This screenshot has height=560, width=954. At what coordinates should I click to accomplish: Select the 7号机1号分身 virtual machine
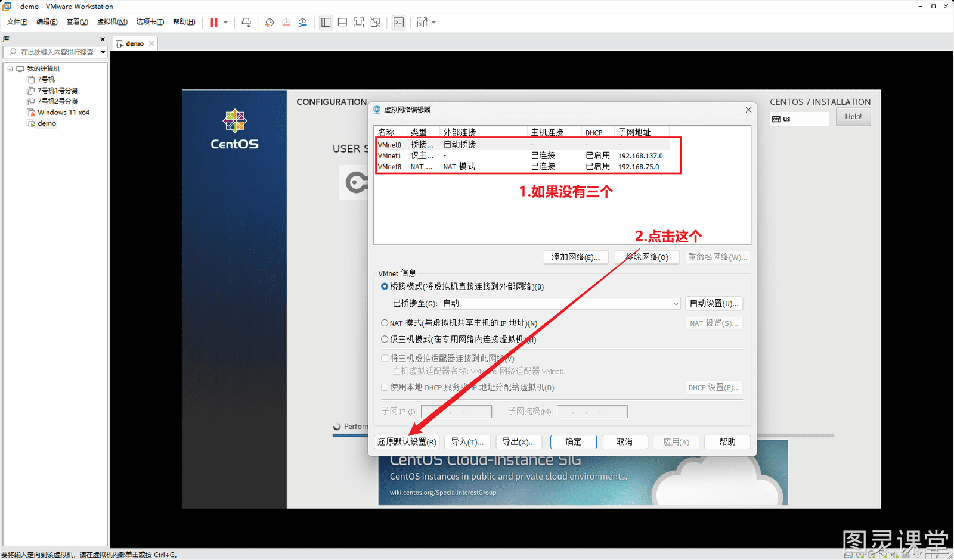coord(57,91)
